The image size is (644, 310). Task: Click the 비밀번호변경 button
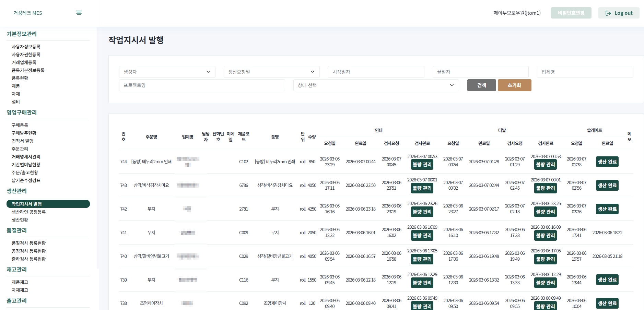coord(571,13)
